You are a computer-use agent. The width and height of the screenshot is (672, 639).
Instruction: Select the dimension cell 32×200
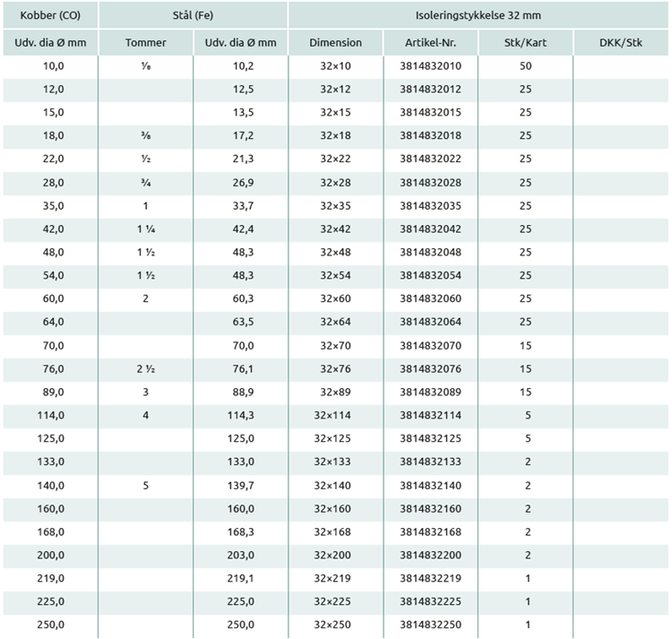[x=332, y=555]
